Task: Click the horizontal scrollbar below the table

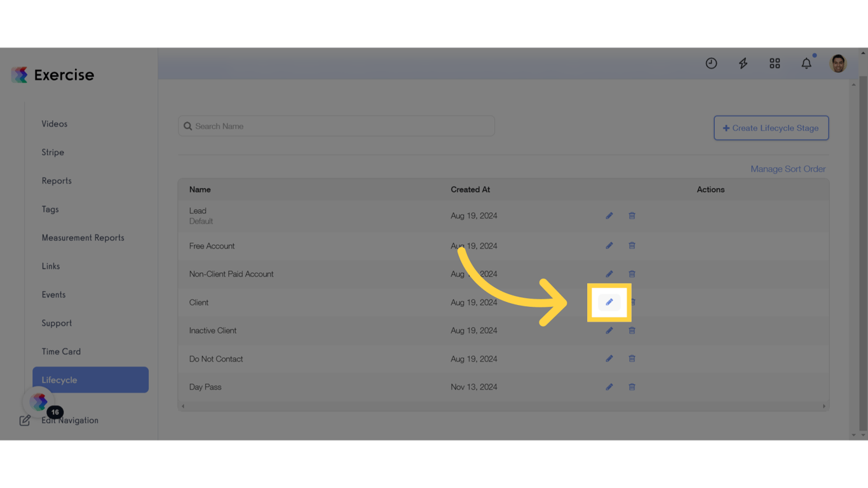Action: coord(503,405)
